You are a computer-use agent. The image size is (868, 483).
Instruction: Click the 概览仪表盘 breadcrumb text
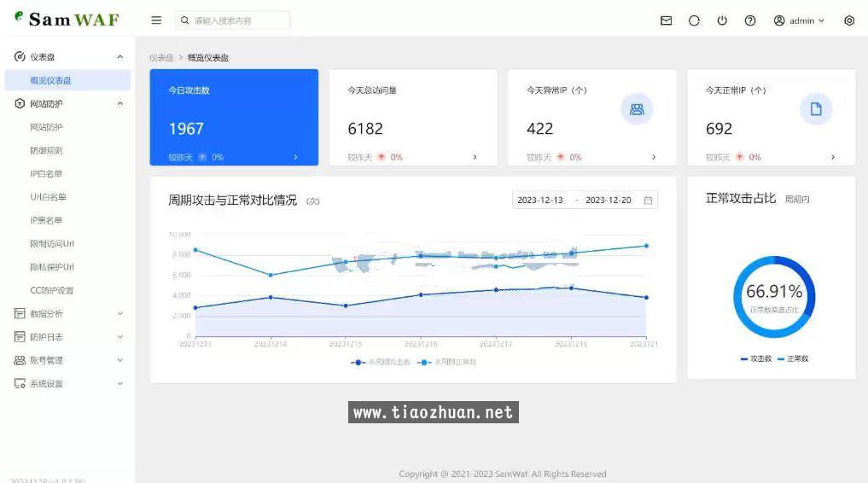[207, 57]
